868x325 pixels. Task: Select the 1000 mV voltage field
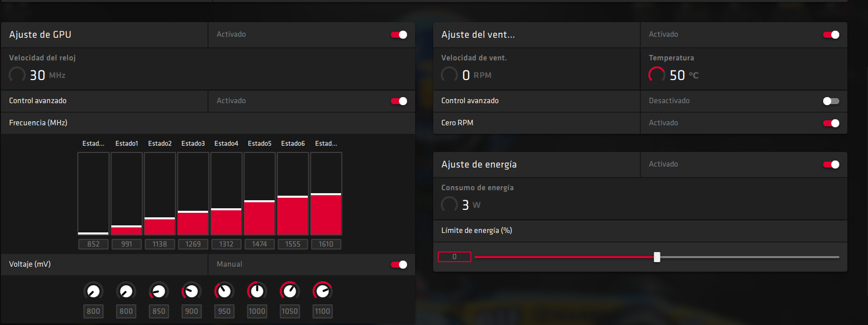pyautogui.click(x=257, y=311)
